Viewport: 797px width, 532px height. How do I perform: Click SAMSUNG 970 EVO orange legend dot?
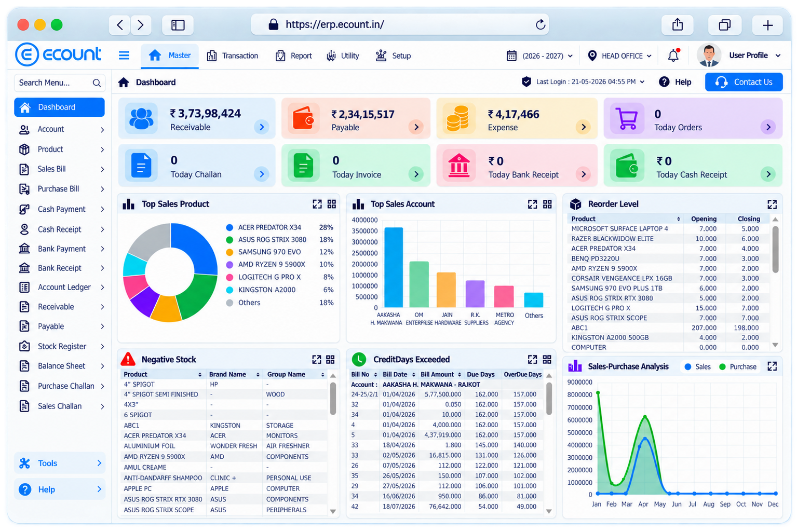pos(229,252)
